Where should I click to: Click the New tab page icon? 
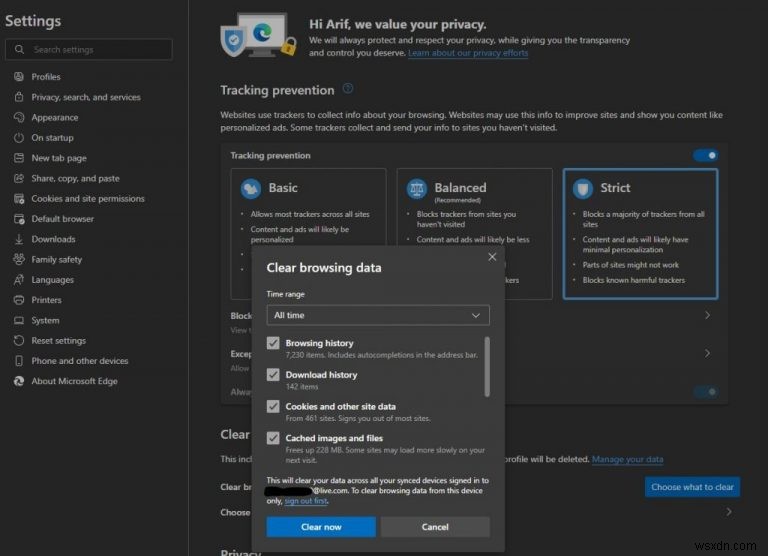click(x=19, y=158)
